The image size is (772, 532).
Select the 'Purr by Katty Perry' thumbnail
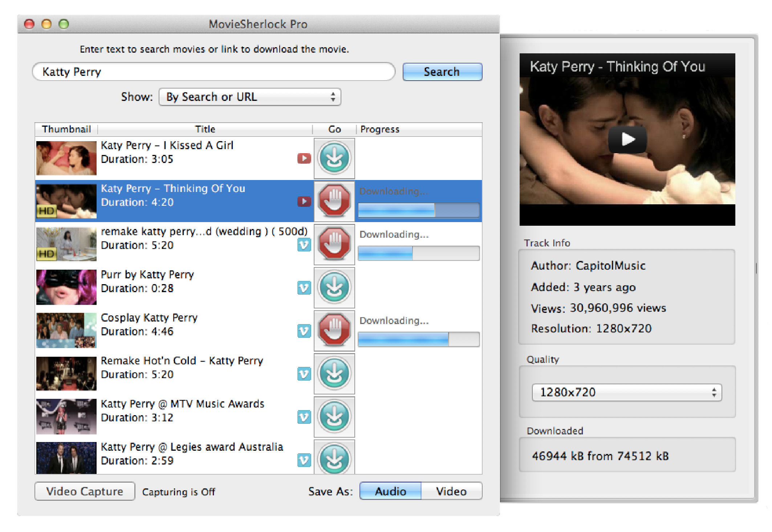click(66, 287)
